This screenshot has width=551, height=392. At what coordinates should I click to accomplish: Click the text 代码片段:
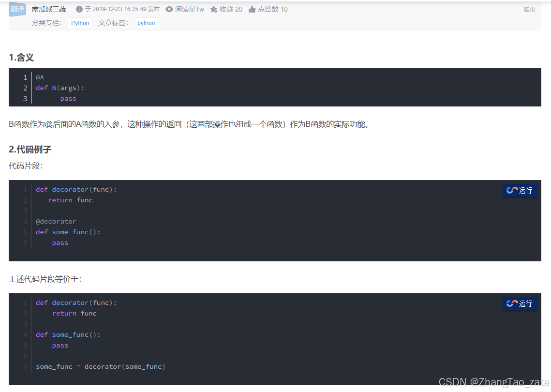pyautogui.click(x=26, y=166)
